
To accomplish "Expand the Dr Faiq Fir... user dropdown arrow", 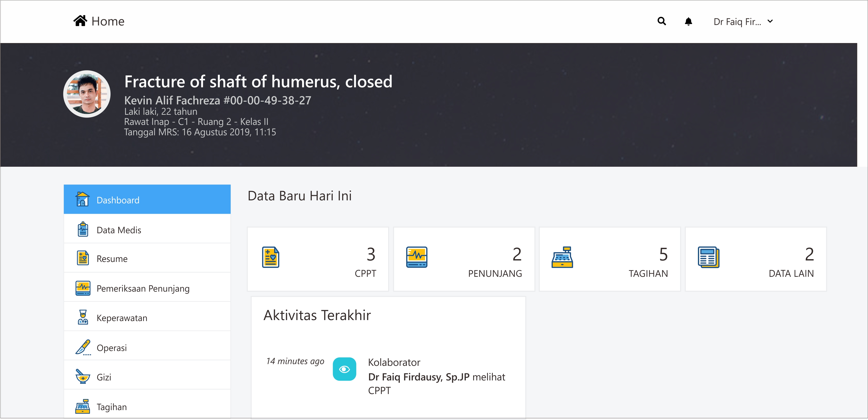I will tap(770, 21).
